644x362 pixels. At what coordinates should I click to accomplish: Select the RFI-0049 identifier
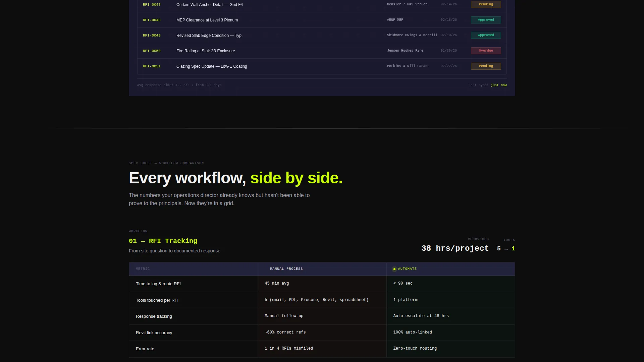click(x=152, y=36)
